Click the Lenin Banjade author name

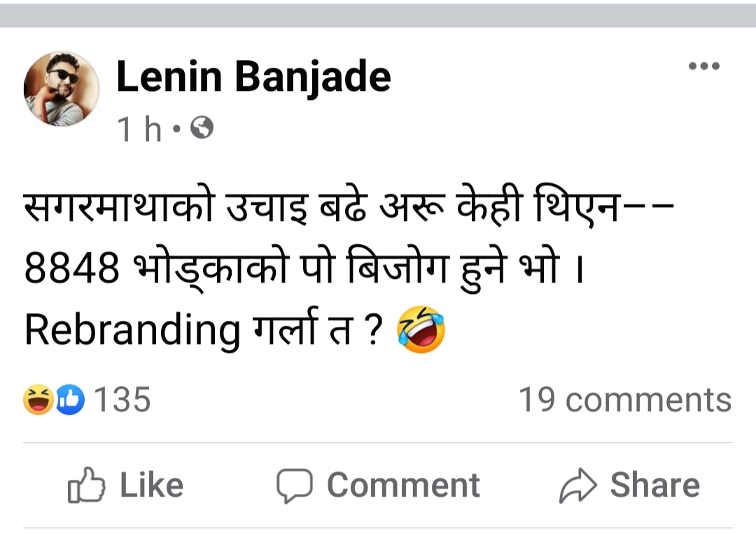click(x=253, y=76)
